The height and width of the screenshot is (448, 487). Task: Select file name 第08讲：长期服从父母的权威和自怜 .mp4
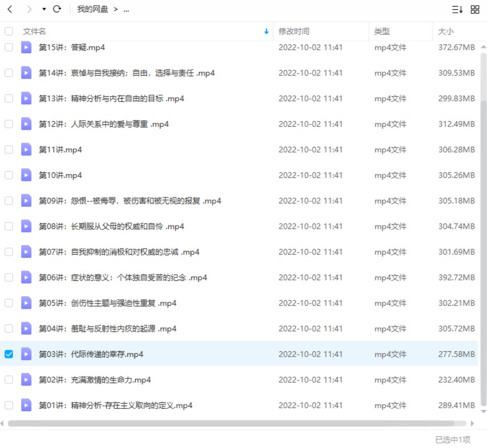pos(111,227)
